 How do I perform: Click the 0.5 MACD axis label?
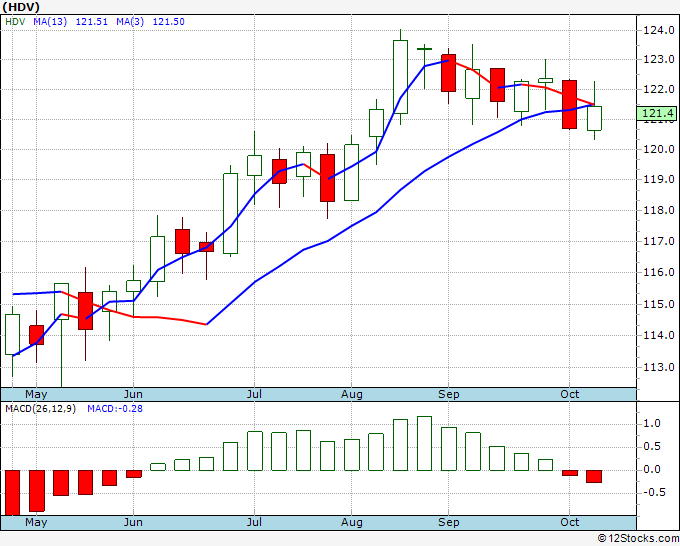coord(652,446)
